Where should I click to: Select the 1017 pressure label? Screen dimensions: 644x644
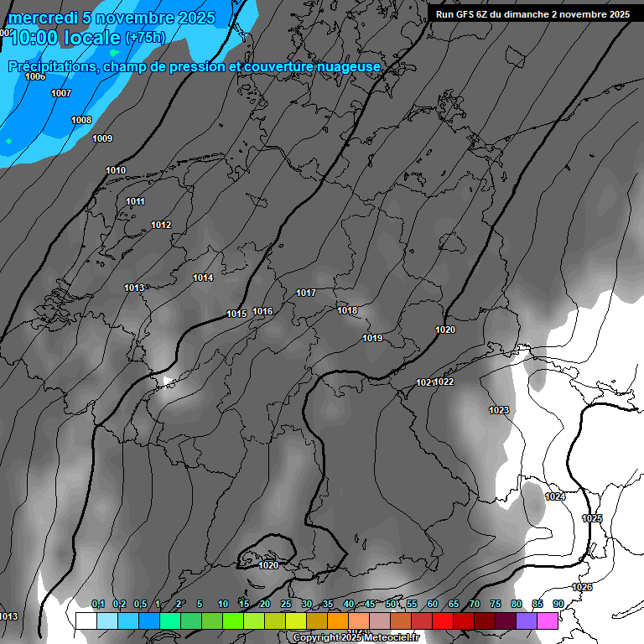click(x=306, y=293)
